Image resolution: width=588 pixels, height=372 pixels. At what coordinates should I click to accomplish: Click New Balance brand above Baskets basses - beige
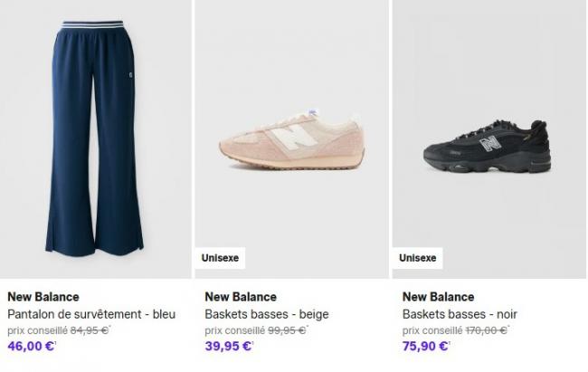[241, 297]
